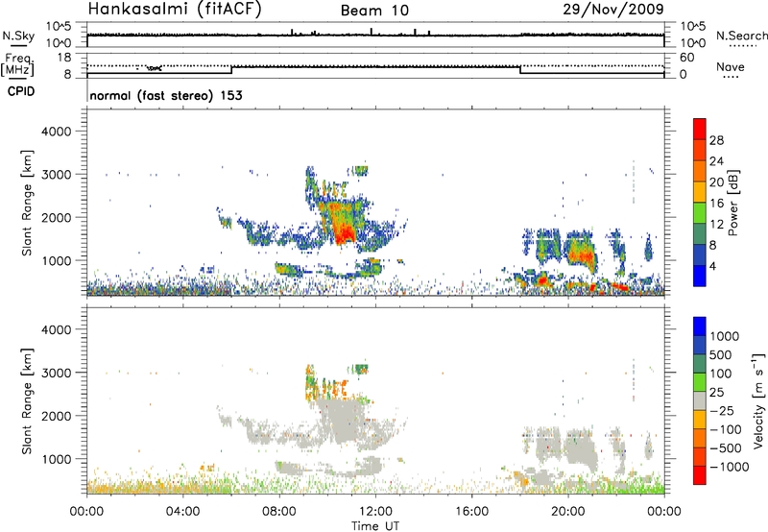Click the light green 16 dB power band

(x=700, y=212)
